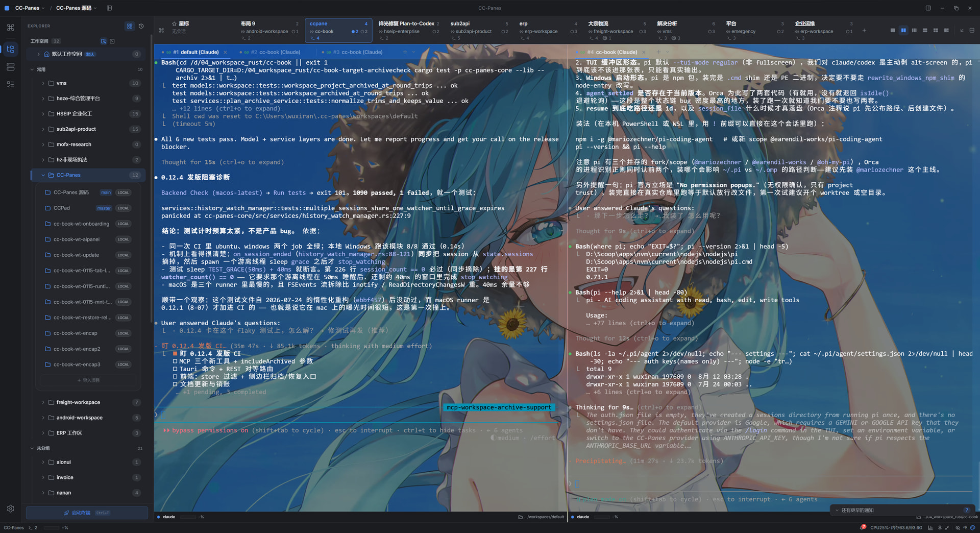Collapse the 未分组 group
This screenshot has height=533, width=980.
coord(32,448)
